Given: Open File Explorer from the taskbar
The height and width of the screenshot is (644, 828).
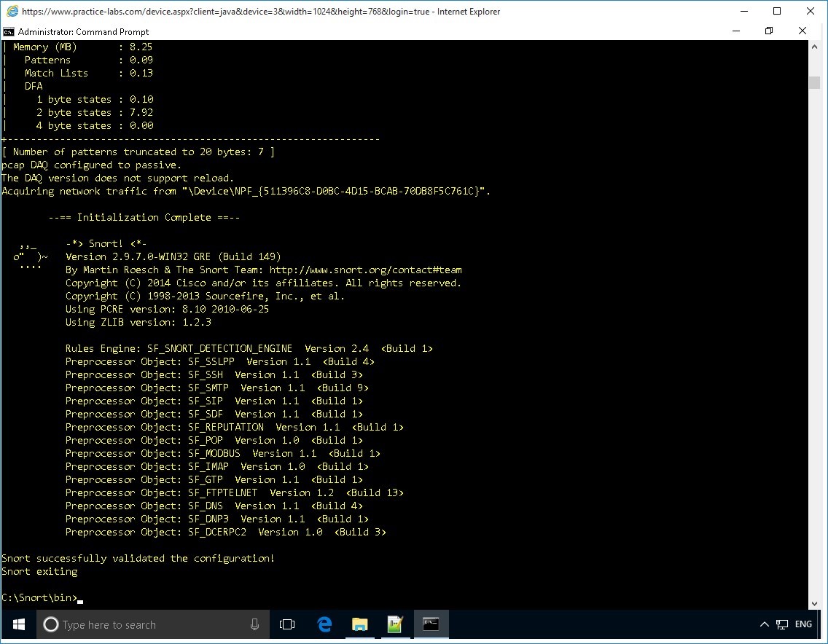Looking at the screenshot, I should pyautogui.click(x=359, y=625).
